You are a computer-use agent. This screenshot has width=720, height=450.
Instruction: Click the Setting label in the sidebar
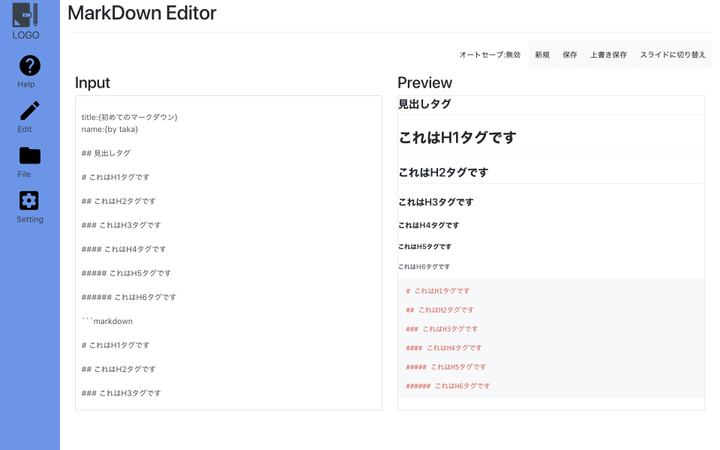(30, 219)
